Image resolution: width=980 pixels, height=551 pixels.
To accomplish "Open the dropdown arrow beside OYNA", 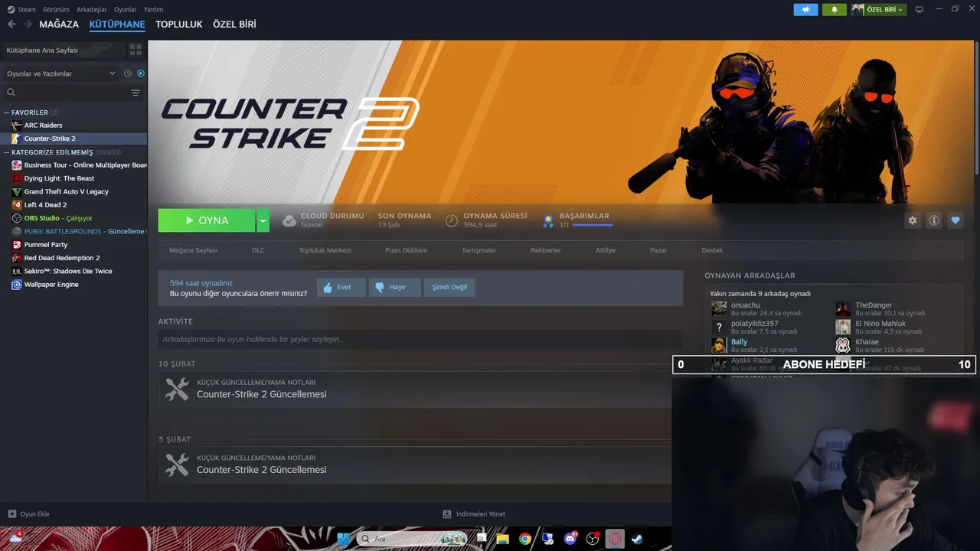I will [263, 220].
